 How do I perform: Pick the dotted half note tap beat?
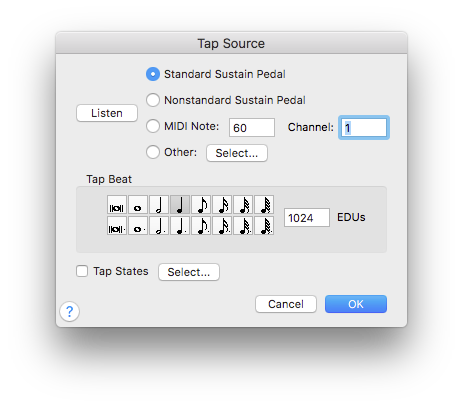pos(159,225)
